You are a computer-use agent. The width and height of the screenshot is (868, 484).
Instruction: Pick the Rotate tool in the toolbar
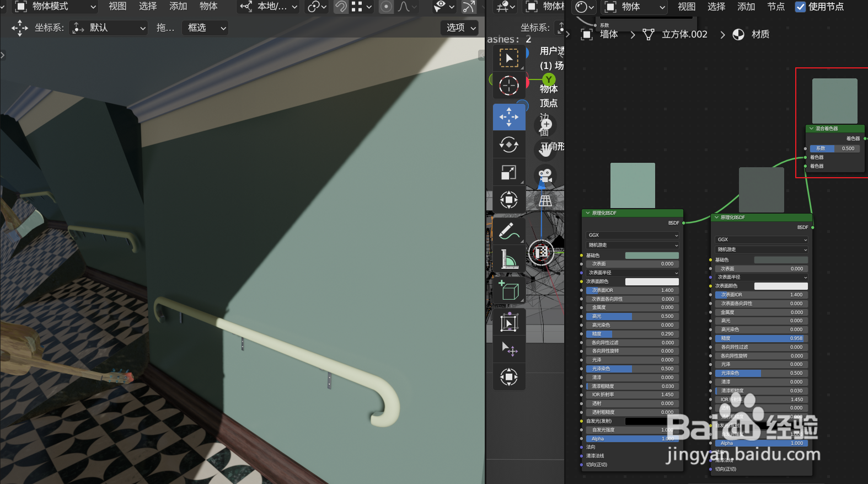[509, 145]
